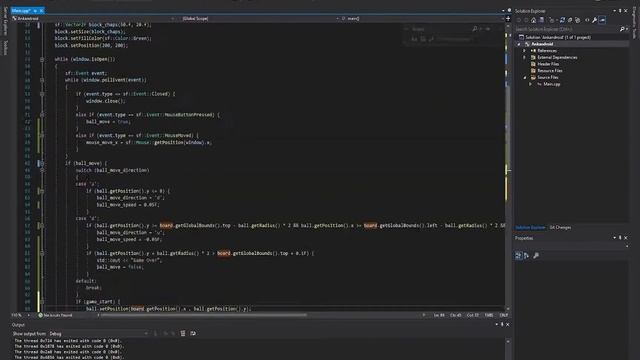Open Properties wrench in Solution Explorer toolbar
The height and width of the screenshot is (360, 640).
coord(595,20)
